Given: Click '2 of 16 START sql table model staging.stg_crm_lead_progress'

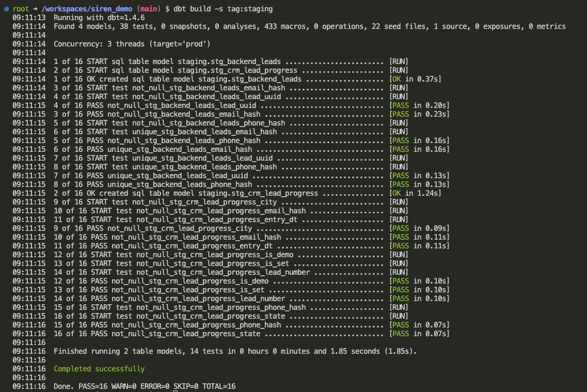Looking at the screenshot, I should [175, 70].
